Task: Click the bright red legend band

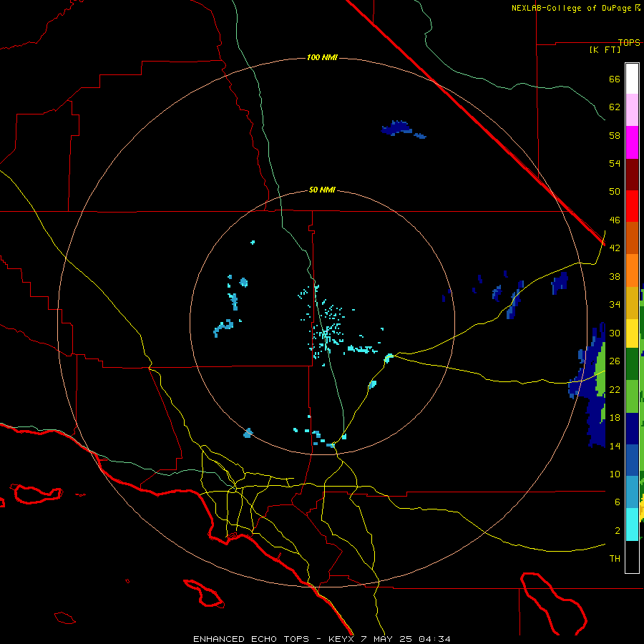Action: click(632, 206)
